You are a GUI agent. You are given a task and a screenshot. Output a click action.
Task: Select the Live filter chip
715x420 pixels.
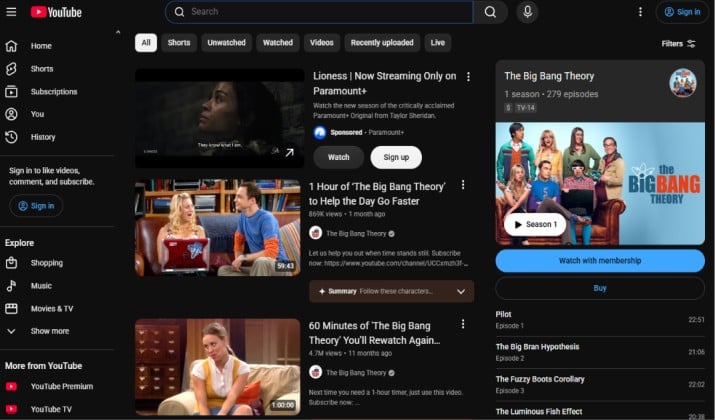[x=438, y=42]
